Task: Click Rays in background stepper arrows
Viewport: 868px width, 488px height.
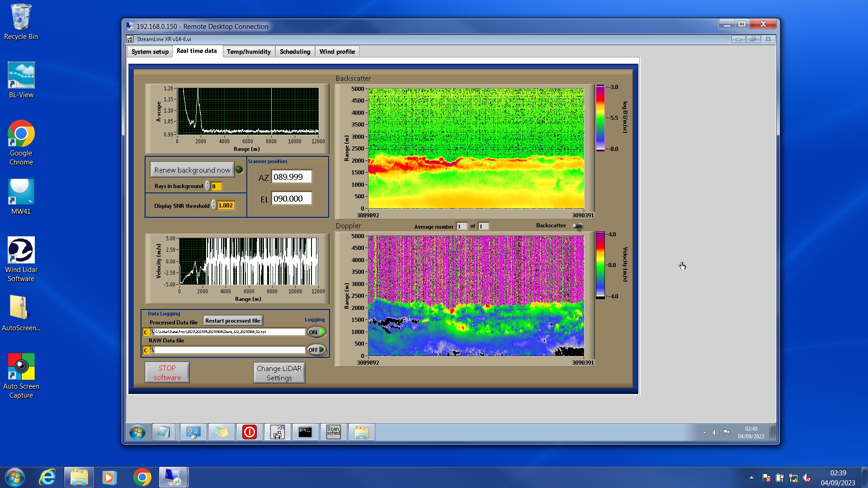Action: coord(208,186)
